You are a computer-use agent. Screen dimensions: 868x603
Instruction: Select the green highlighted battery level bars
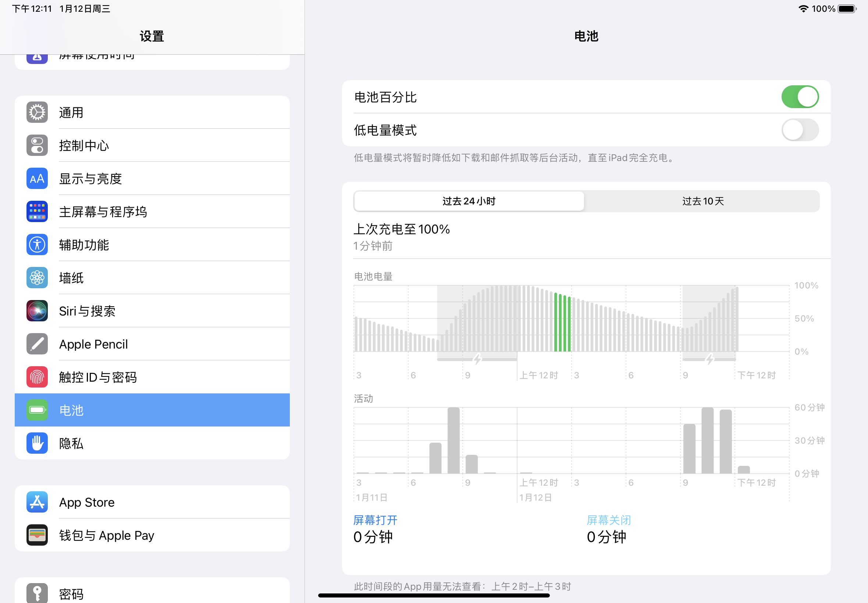pyautogui.click(x=562, y=323)
